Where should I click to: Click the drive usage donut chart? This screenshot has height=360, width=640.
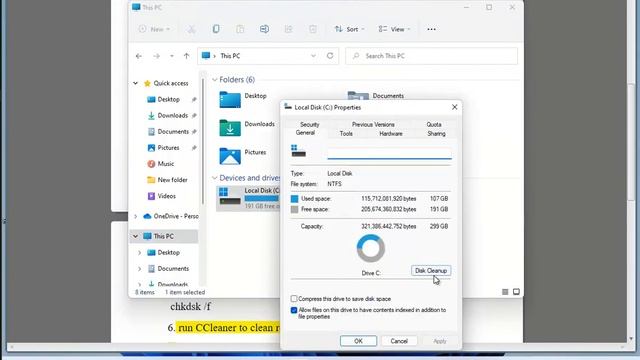(371, 248)
